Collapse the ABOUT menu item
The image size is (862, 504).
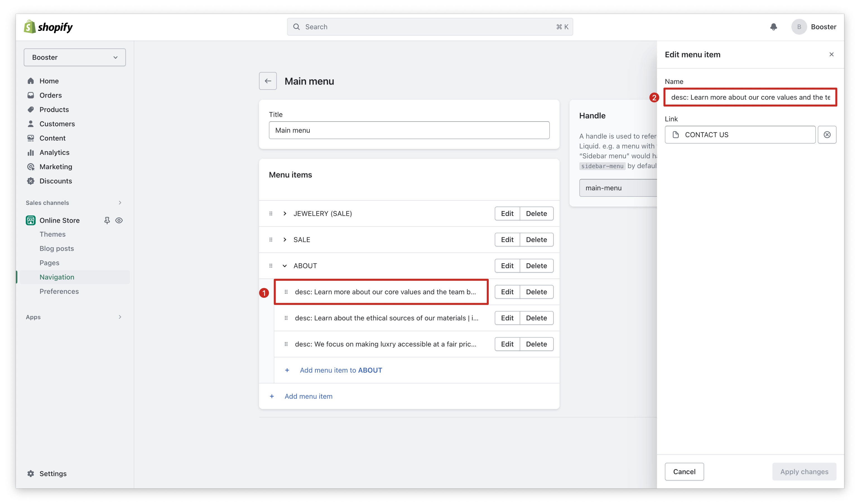pos(285,266)
